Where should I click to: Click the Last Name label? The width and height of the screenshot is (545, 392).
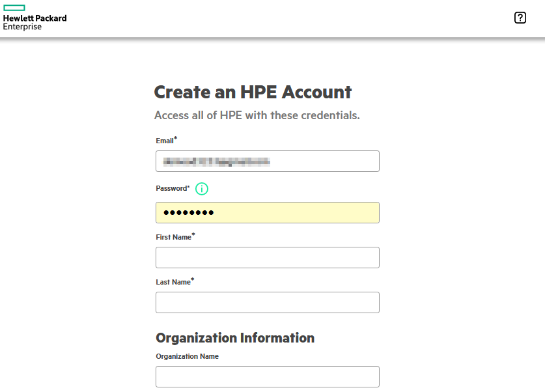coord(173,283)
